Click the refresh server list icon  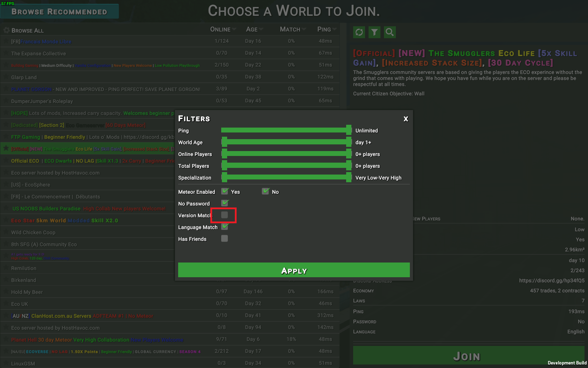tap(359, 32)
